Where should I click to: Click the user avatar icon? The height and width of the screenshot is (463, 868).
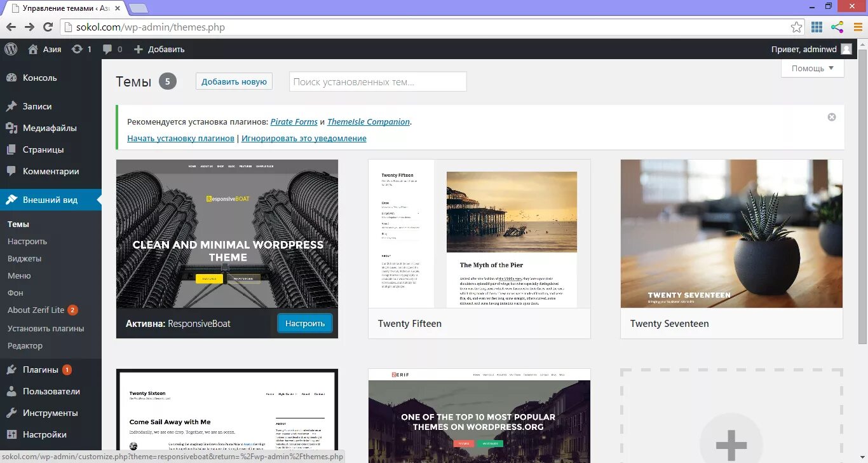point(846,49)
